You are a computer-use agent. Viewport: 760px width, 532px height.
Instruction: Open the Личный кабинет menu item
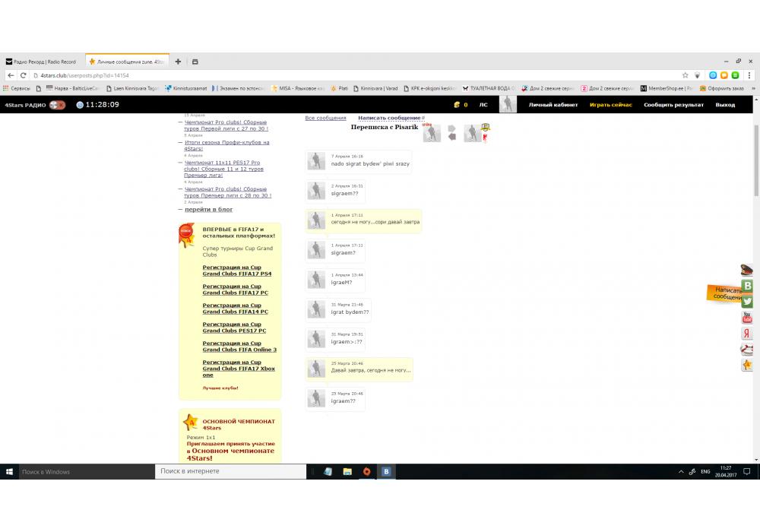click(553, 105)
